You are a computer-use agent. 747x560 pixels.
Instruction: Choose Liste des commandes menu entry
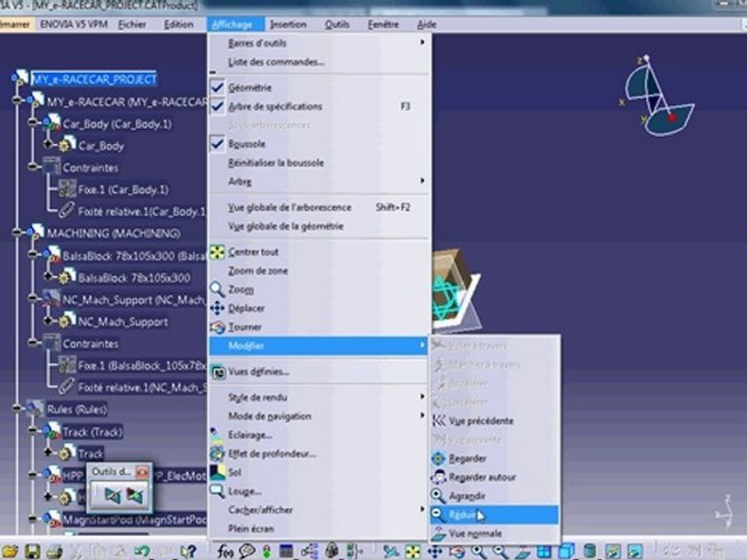(x=319, y=62)
